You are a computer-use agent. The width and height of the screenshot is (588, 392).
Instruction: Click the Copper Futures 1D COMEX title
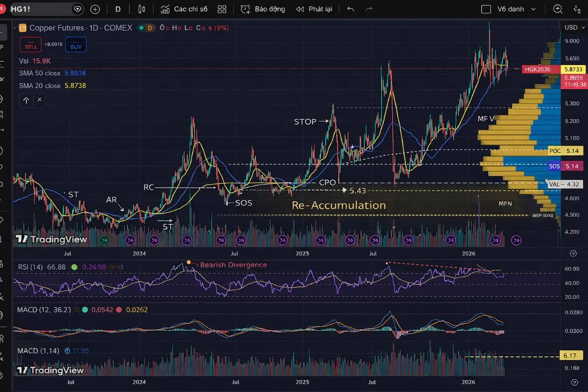coord(81,28)
